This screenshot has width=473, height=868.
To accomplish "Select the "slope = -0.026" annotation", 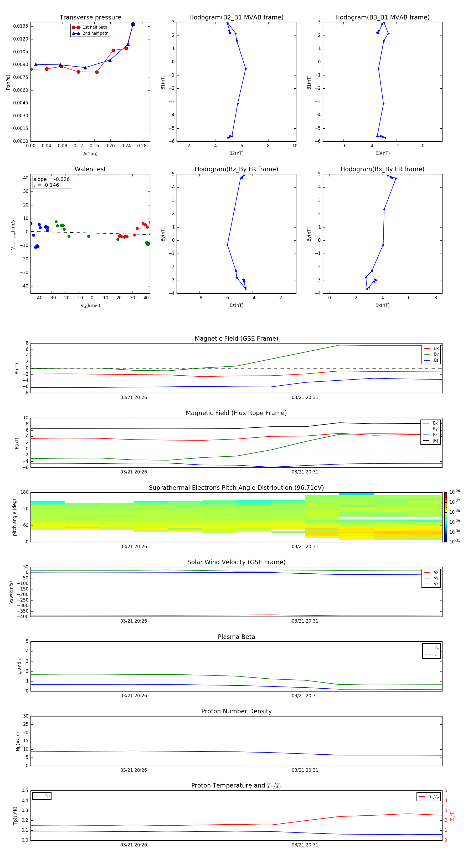I will (x=52, y=179).
